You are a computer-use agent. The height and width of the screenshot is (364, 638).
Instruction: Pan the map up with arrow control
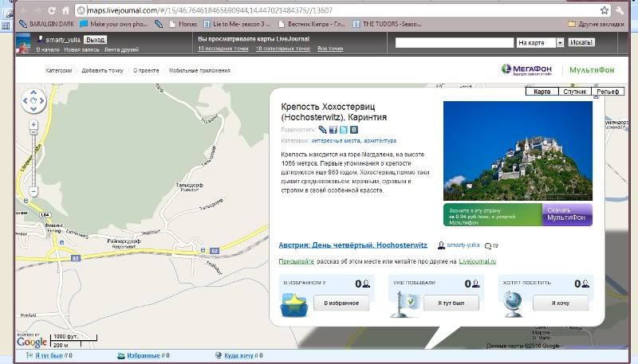click(x=33, y=92)
